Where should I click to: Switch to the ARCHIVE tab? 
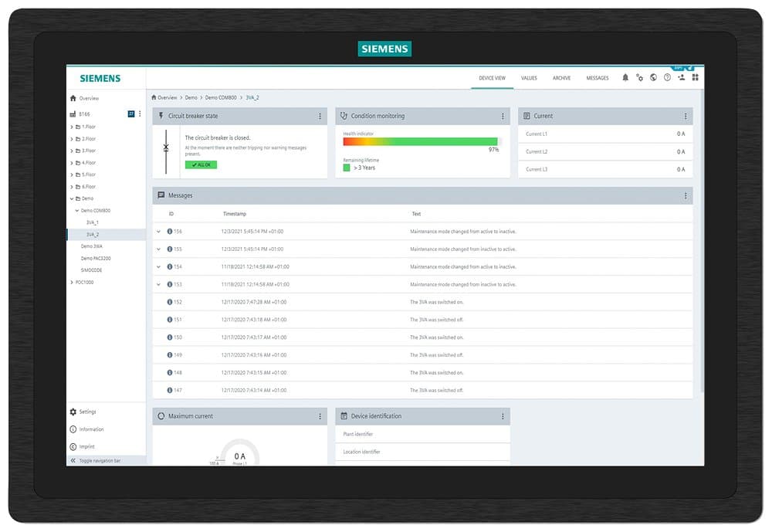(x=561, y=78)
